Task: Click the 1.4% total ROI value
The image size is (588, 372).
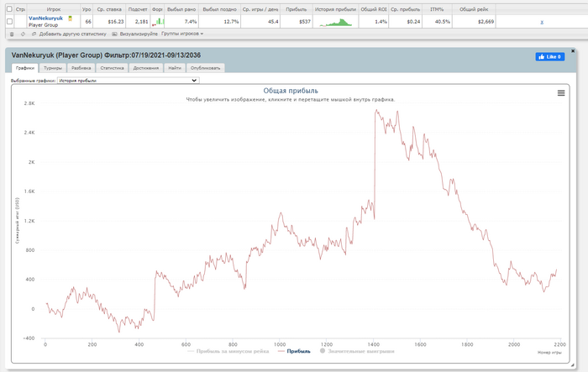Action: pyautogui.click(x=381, y=22)
